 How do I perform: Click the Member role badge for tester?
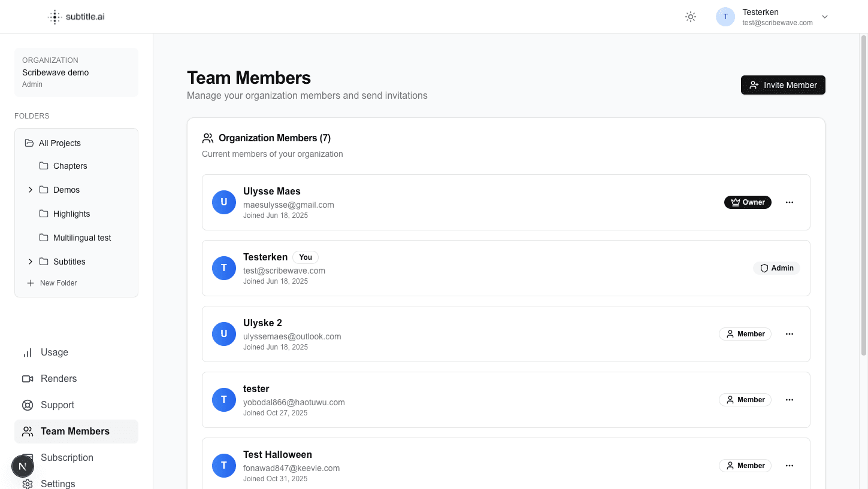click(745, 399)
